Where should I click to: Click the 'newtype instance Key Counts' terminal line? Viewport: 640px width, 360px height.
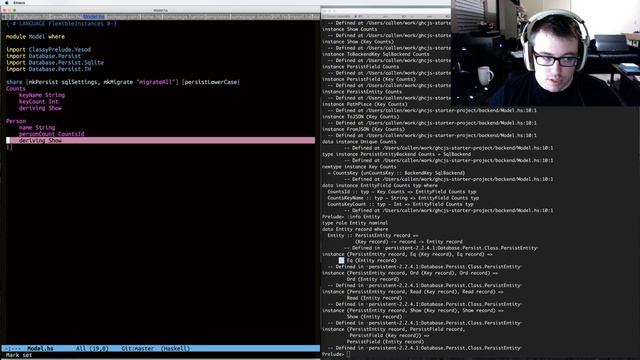[359, 167]
